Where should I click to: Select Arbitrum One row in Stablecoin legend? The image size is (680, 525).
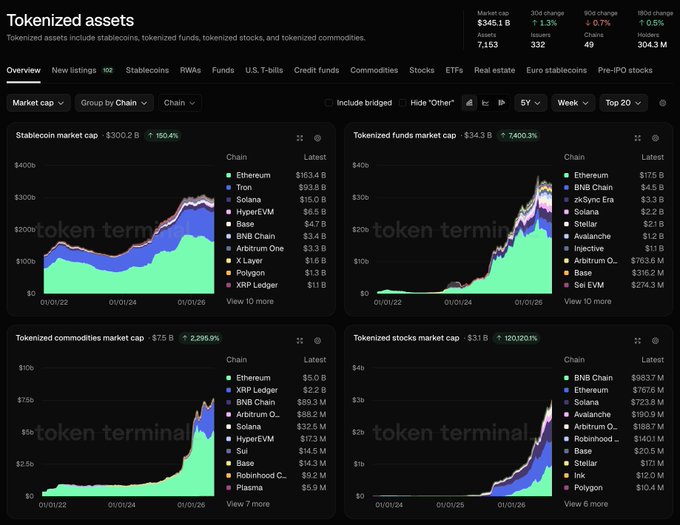click(x=276, y=248)
